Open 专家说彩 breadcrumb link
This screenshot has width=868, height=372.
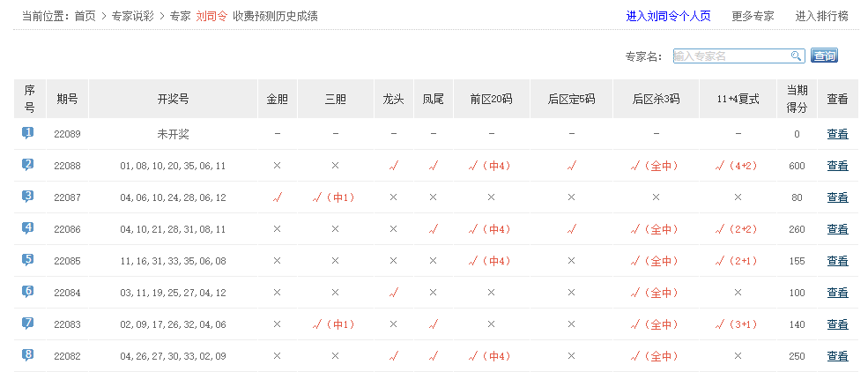[x=133, y=16]
